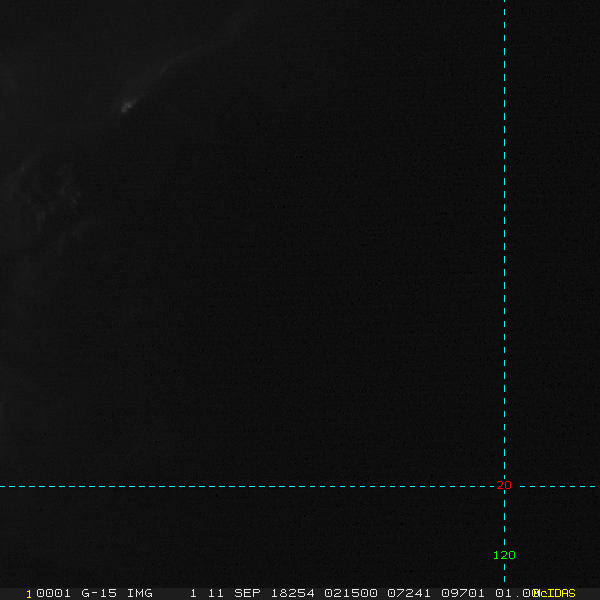
Task: Click the 0001 frame number text
Action: click(53, 593)
